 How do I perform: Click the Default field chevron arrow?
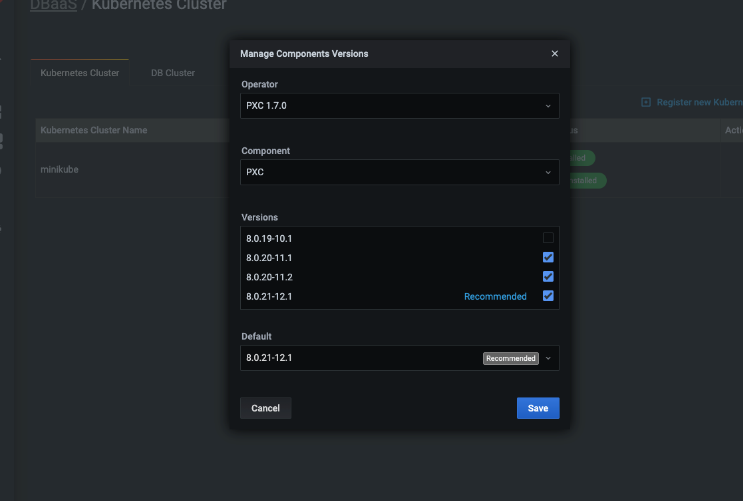point(548,358)
